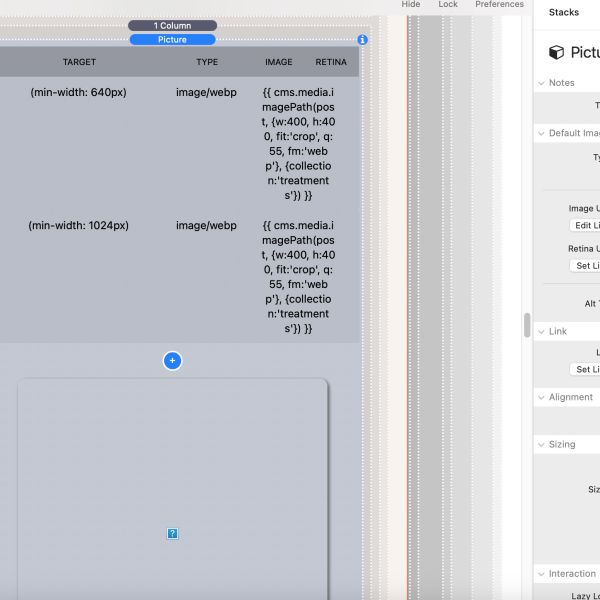Click the missing image question mark icon

[173, 533]
